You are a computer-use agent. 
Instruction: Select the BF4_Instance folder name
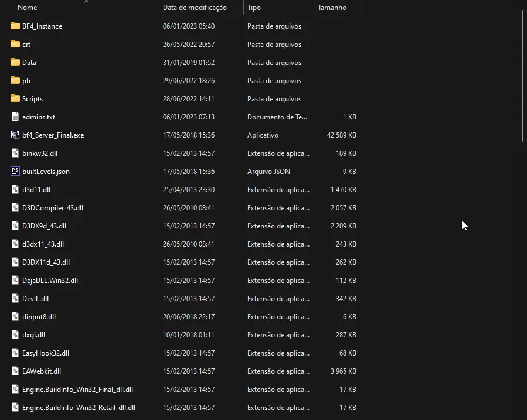[42, 26]
